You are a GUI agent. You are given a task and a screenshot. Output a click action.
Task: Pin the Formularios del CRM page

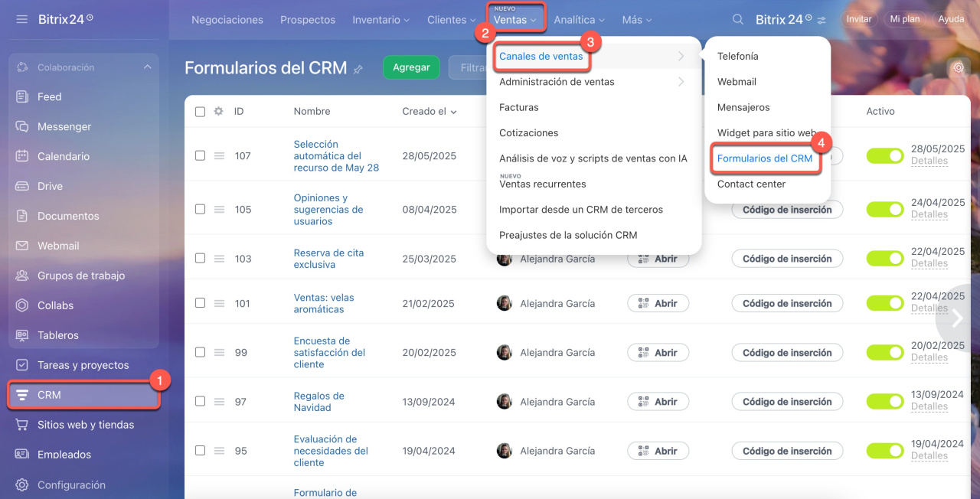tap(358, 69)
